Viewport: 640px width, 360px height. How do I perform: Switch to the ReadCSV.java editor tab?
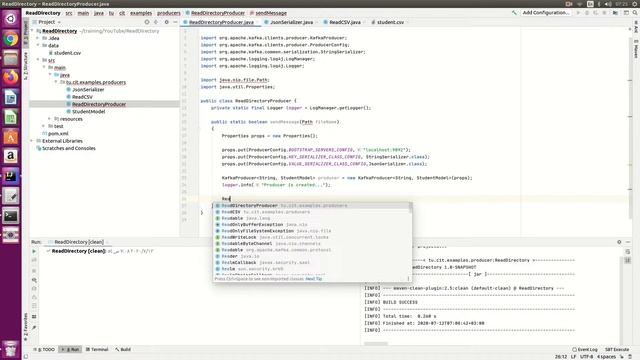pos(344,22)
